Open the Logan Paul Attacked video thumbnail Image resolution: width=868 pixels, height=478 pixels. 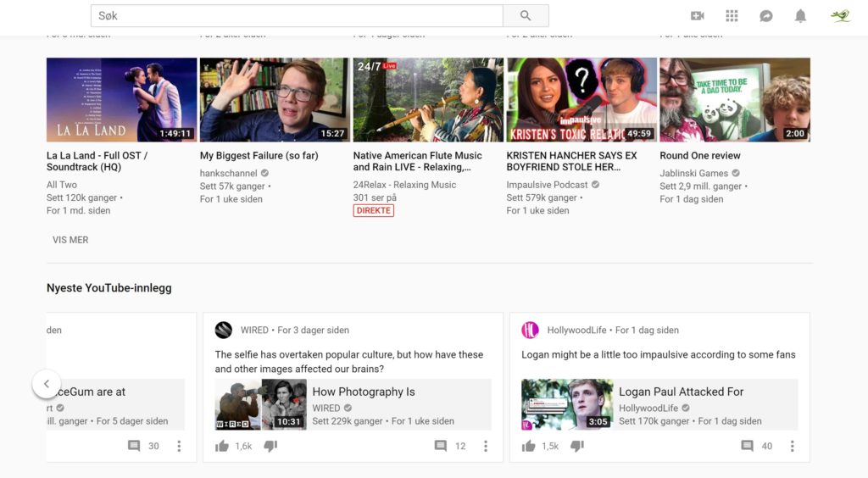click(x=567, y=404)
